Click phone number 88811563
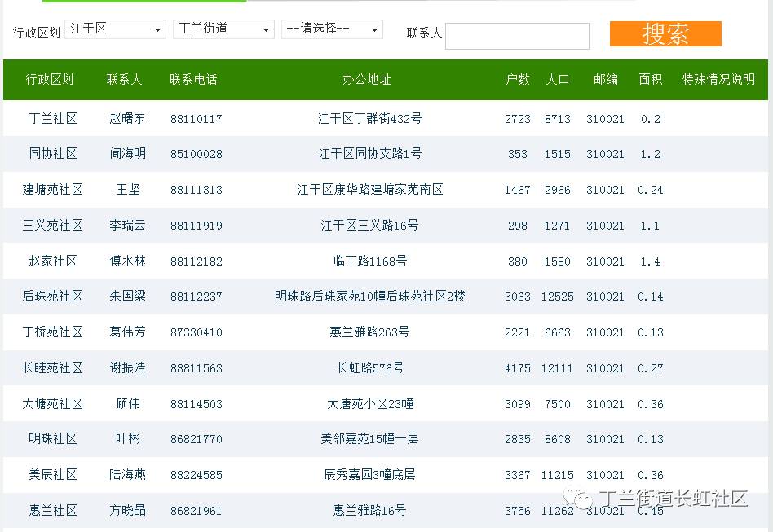 [x=197, y=368]
